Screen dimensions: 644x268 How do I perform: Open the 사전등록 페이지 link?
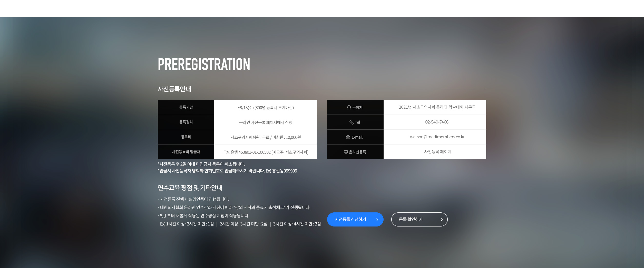[437, 152]
